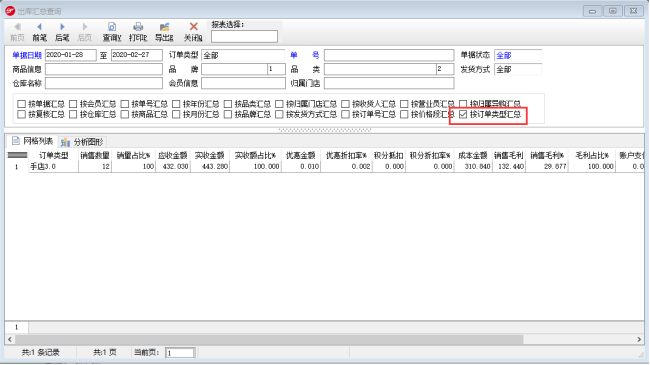Screen dimensions: 650x365
Task: Open the 单据状态 dropdown showing 全部
Action: pos(518,55)
